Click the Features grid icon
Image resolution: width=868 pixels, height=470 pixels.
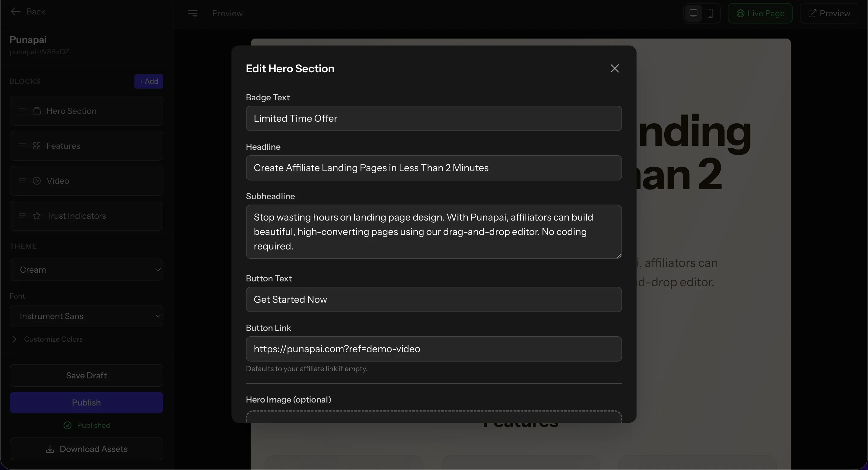[x=37, y=146]
